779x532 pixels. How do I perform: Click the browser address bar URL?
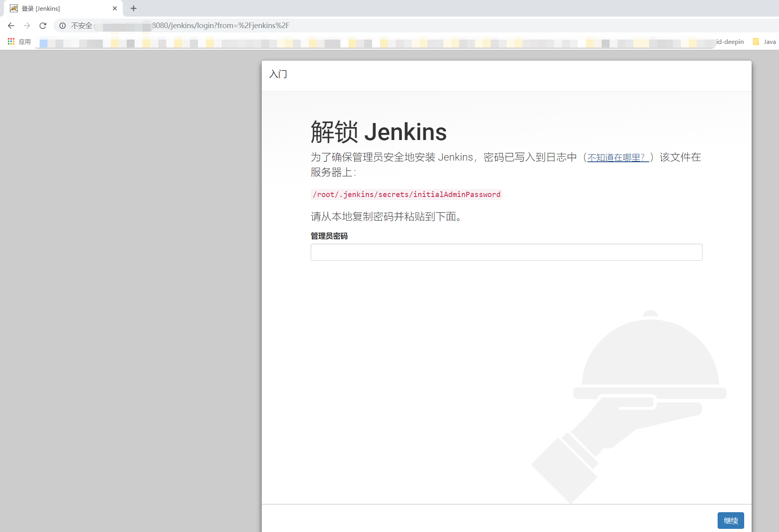(x=220, y=26)
